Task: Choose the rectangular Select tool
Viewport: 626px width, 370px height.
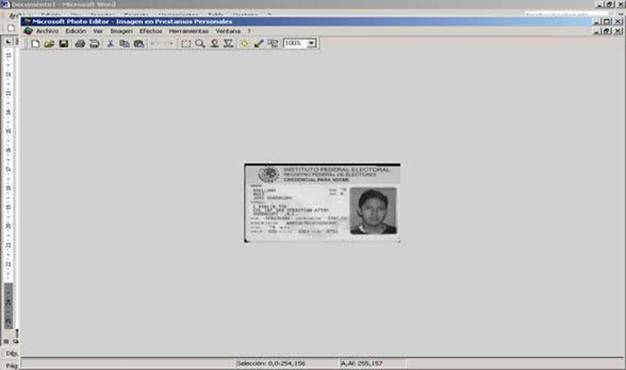Action: click(x=186, y=44)
